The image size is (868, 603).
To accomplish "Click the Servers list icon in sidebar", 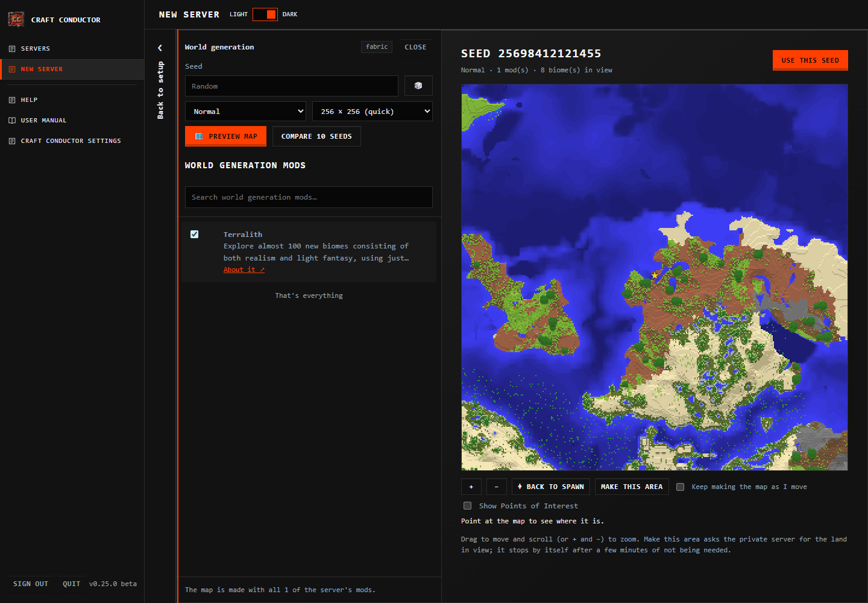I will tap(12, 49).
